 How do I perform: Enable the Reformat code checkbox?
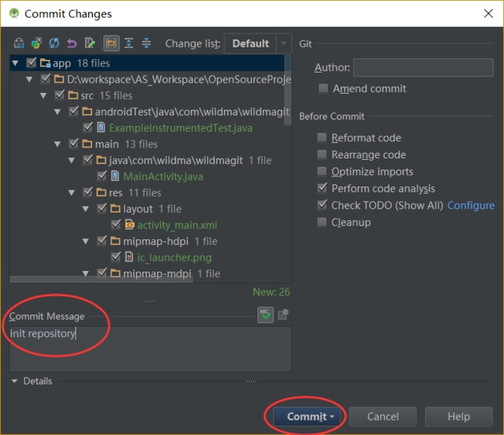tap(322, 138)
